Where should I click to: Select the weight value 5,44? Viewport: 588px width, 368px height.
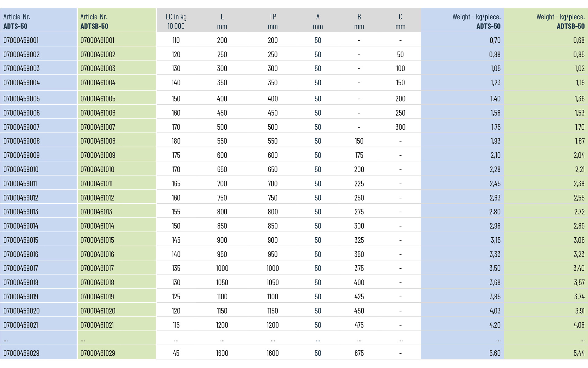pos(579,353)
